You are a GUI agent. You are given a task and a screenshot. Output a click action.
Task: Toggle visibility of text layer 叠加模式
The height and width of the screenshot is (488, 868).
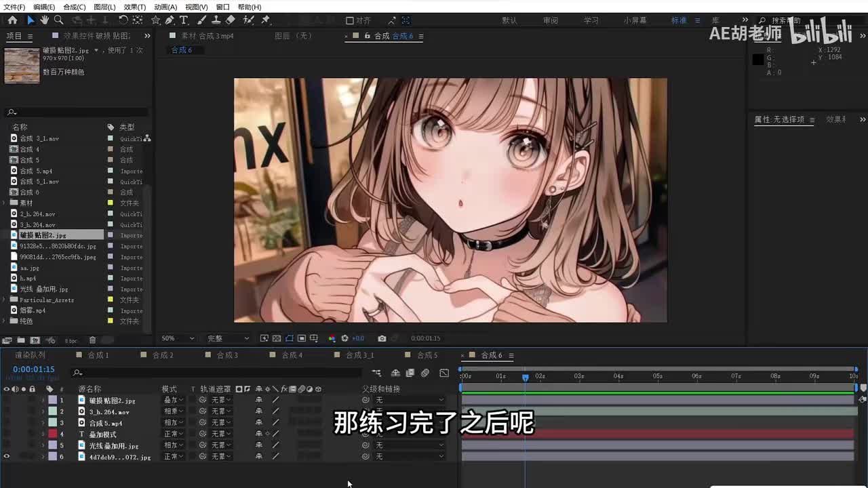click(x=7, y=434)
